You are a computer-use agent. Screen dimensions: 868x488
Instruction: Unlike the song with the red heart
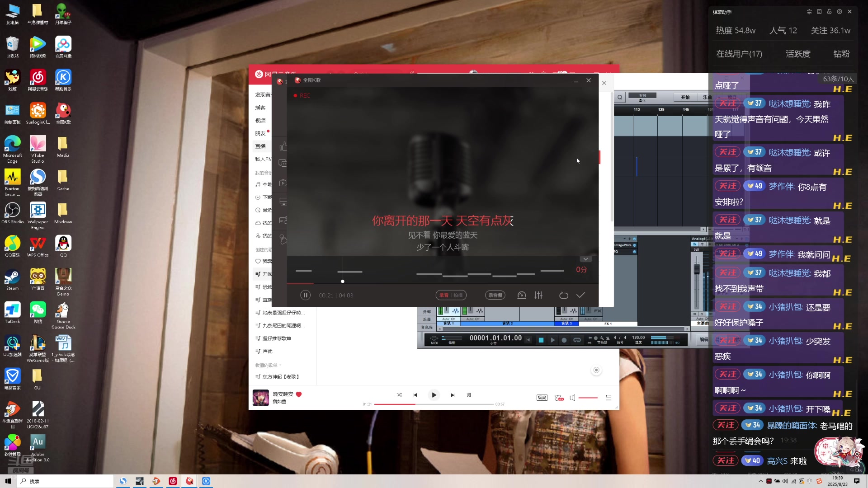pos(299,394)
